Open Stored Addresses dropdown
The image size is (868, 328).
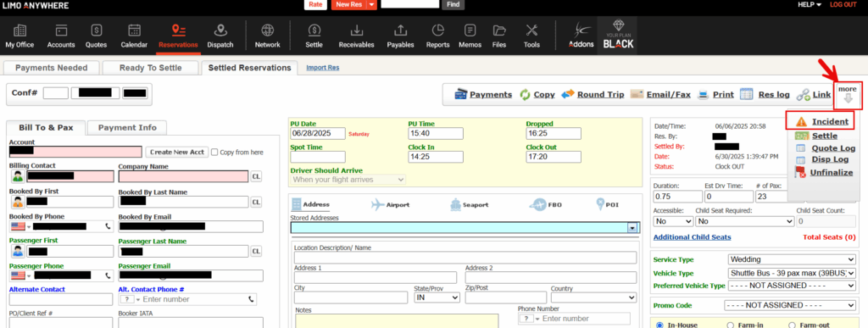click(632, 227)
